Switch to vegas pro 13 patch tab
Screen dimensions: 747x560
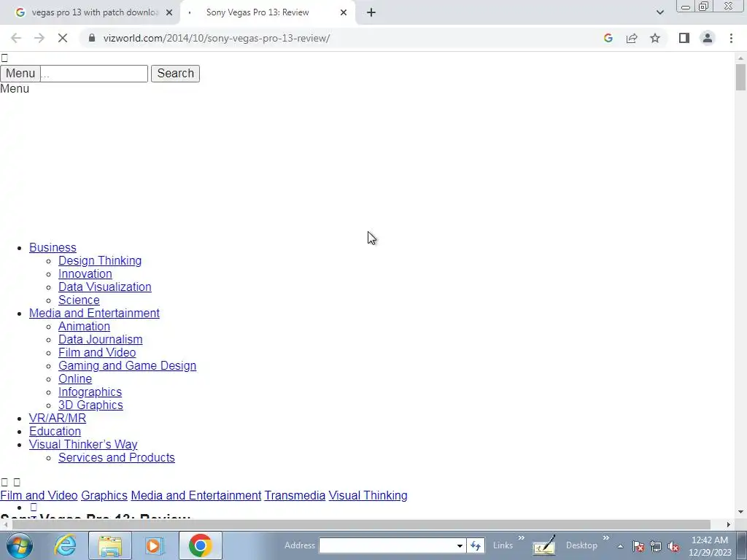point(90,12)
